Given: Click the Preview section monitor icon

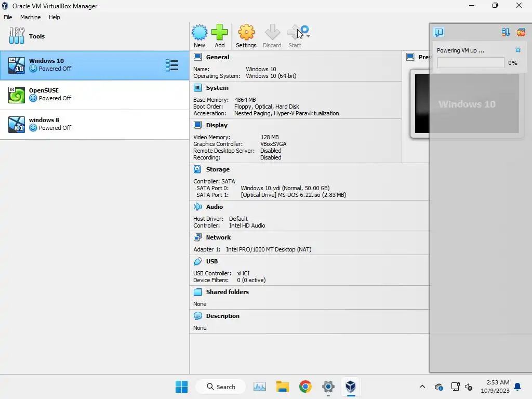Looking at the screenshot, I should pos(410,57).
